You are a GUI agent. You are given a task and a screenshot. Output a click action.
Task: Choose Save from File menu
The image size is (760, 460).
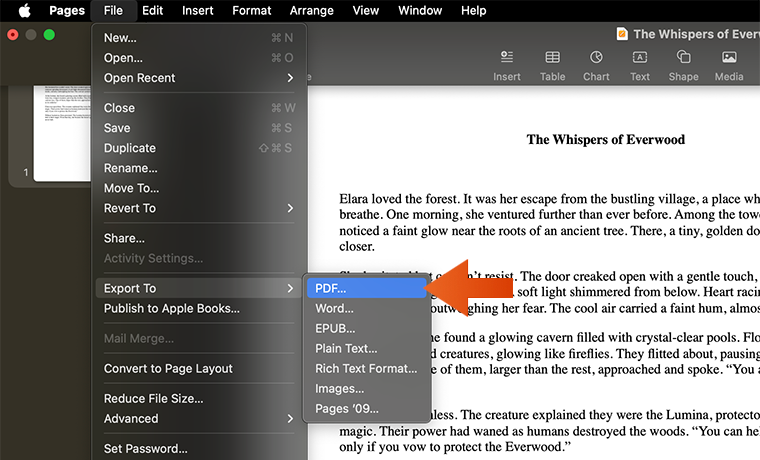[x=199, y=128]
